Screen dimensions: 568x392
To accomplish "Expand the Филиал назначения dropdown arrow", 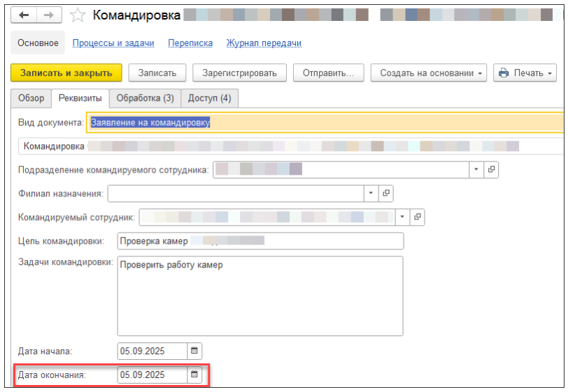I will [371, 194].
